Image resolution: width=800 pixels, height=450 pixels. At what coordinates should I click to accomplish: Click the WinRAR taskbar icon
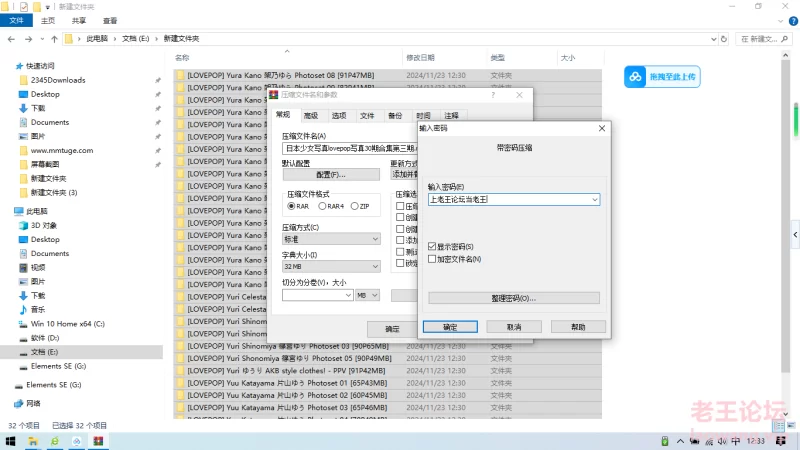(98, 441)
